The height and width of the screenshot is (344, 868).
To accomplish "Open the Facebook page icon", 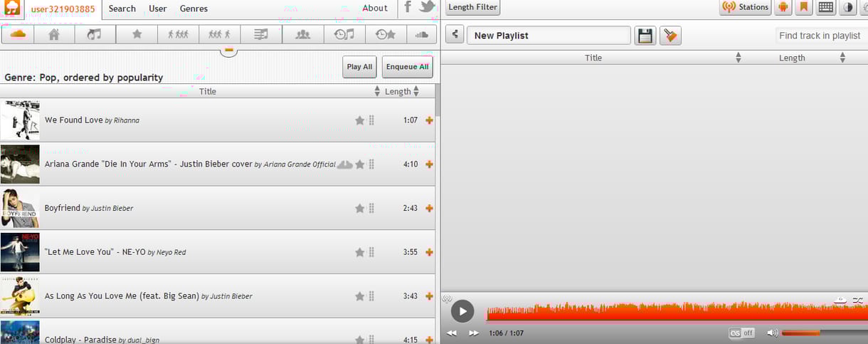I will pos(408,7).
